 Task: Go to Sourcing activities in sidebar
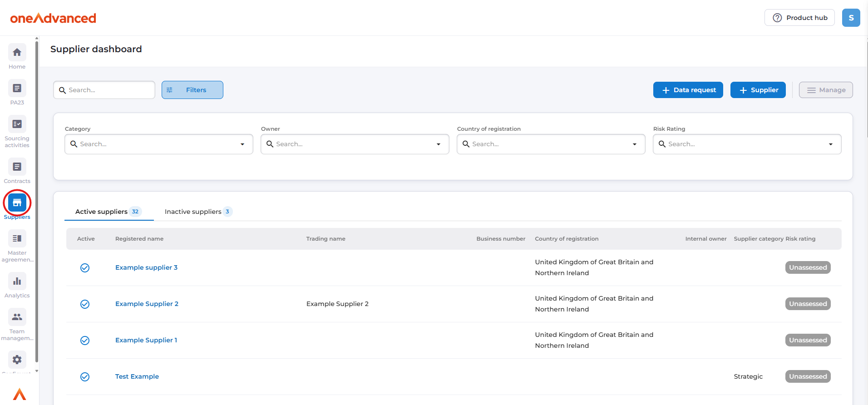[17, 124]
